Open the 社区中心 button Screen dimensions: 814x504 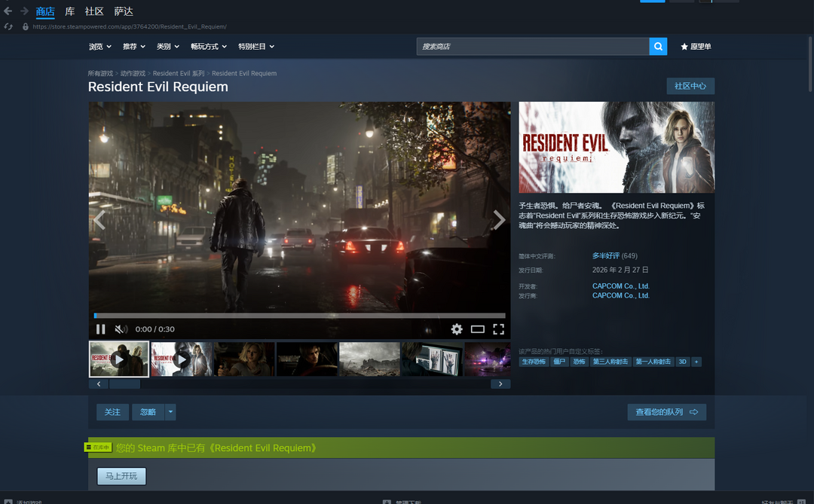pyautogui.click(x=690, y=86)
